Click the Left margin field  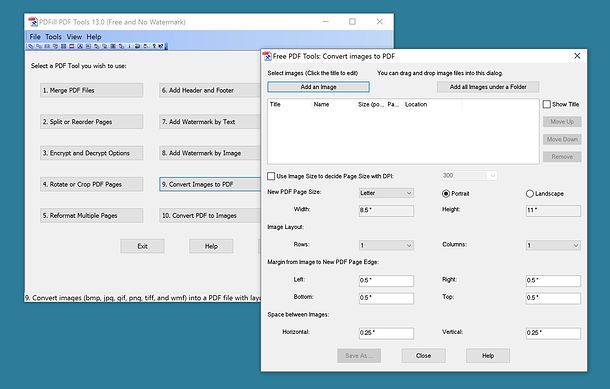pyautogui.click(x=386, y=280)
